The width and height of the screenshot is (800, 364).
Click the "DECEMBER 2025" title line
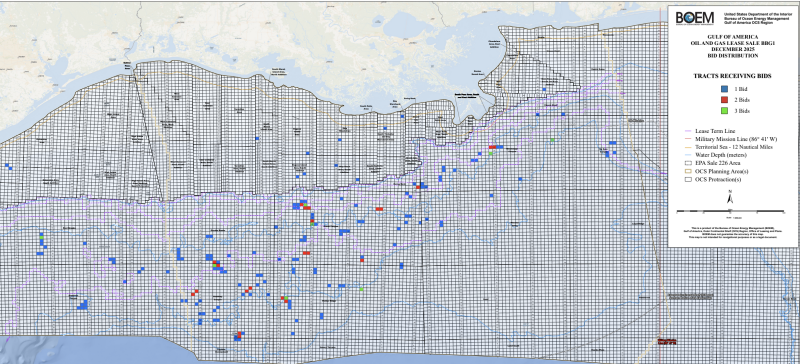(x=733, y=49)
